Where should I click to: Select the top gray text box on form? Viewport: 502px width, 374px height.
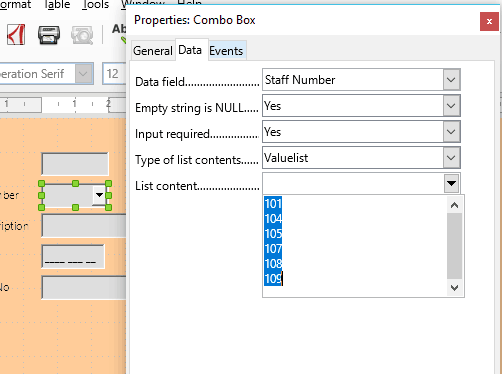coord(75,164)
